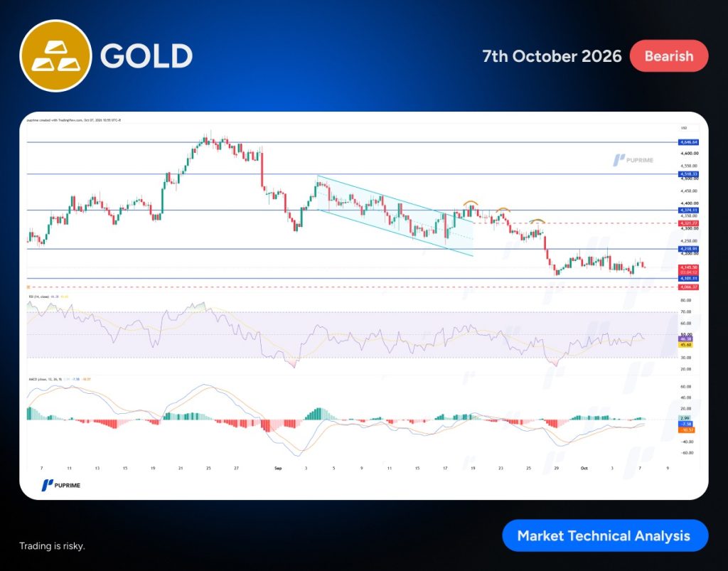Image resolution: width=728 pixels, height=571 pixels.
Task: Click the chart attribution text at top-left
Action: (x=74, y=120)
